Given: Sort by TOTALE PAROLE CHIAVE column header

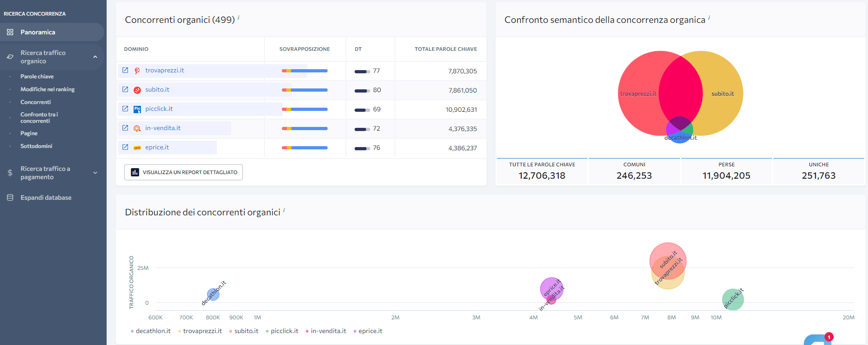Looking at the screenshot, I should pyautogui.click(x=446, y=49).
